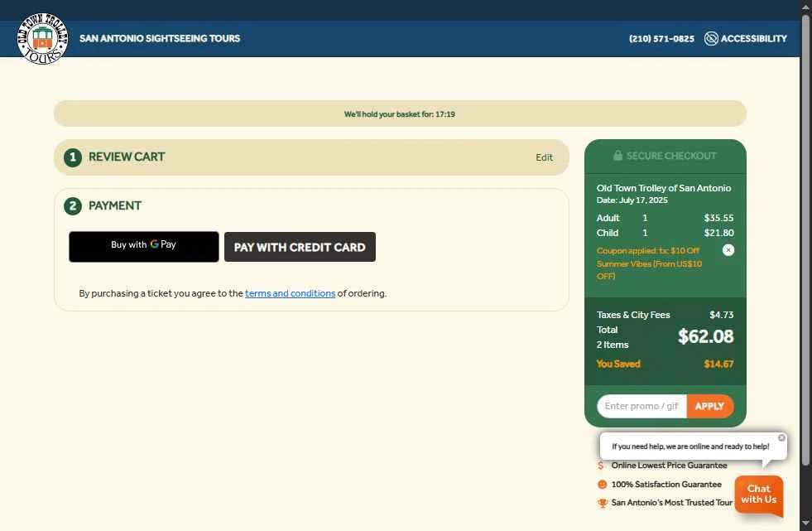
Task: Edit the Review Cart section
Action: click(x=545, y=157)
